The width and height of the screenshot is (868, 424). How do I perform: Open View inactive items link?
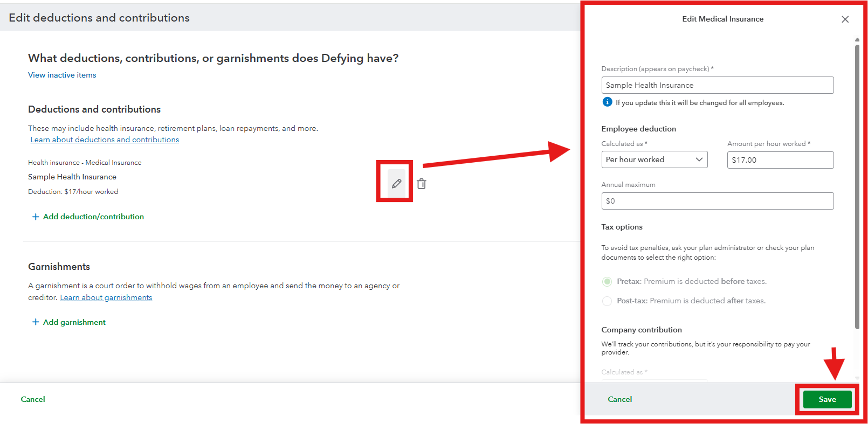(x=62, y=75)
